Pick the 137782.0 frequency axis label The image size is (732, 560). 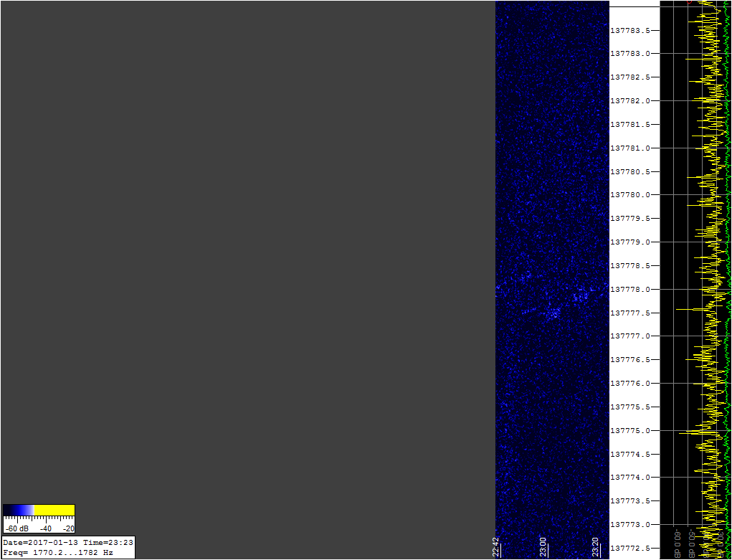[631, 101]
